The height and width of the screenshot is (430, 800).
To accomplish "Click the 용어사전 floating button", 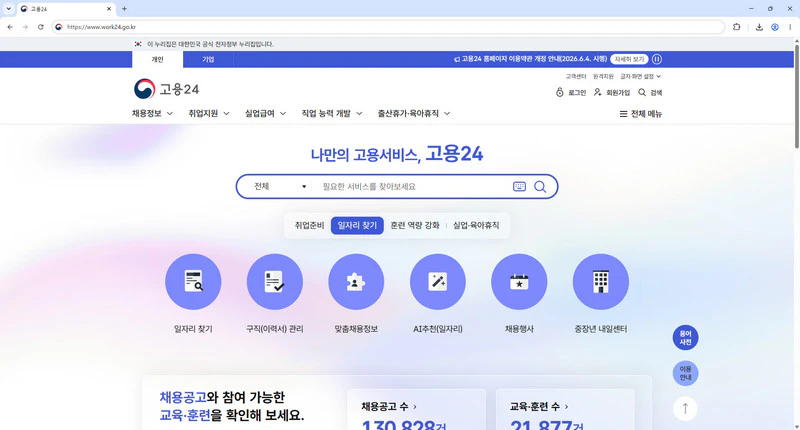I will click(x=685, y=338).
